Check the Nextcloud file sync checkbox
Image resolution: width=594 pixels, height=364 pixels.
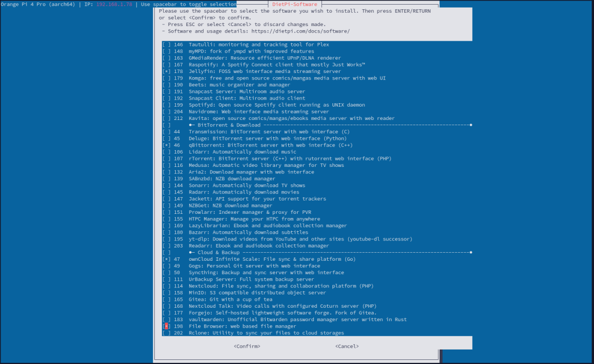pyautogui.click(x=166, y=286)
